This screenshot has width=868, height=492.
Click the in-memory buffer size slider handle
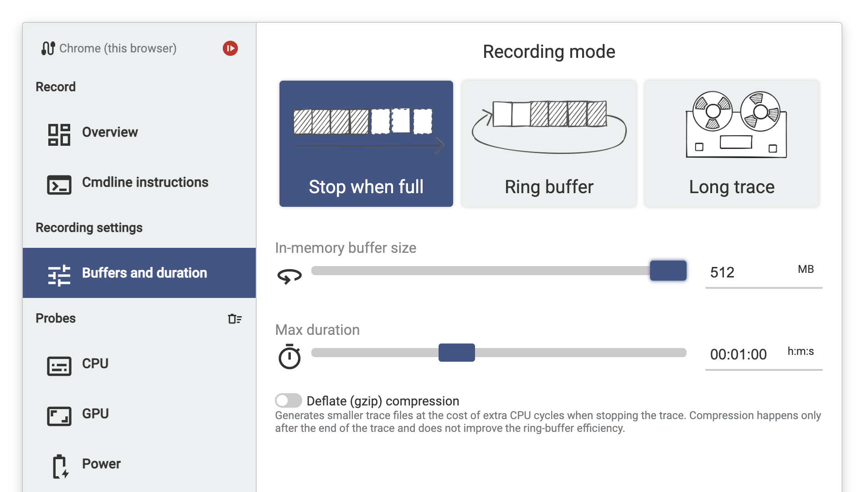tap(668, 271)
